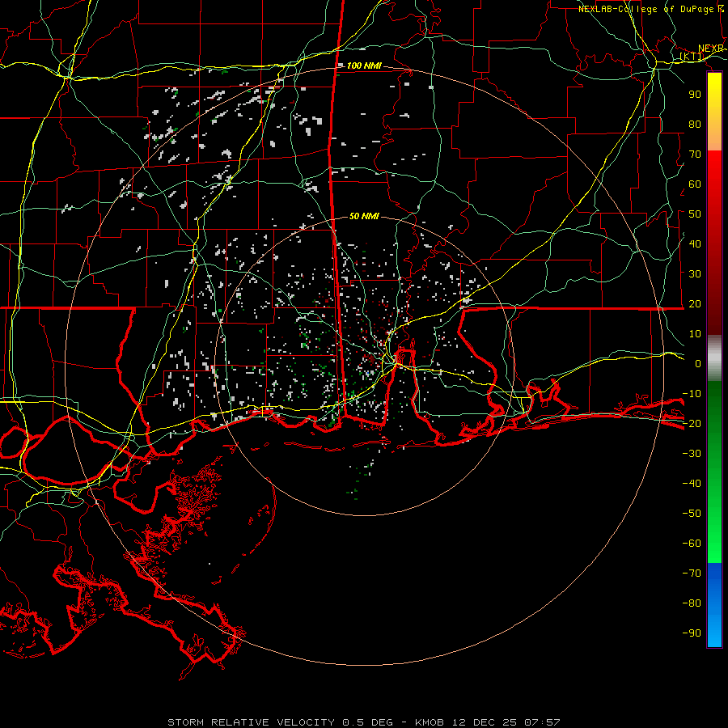This screenshot has height=728, width=728.
Task: Click the 50 value on velocity scale
Action: (695, 214)
